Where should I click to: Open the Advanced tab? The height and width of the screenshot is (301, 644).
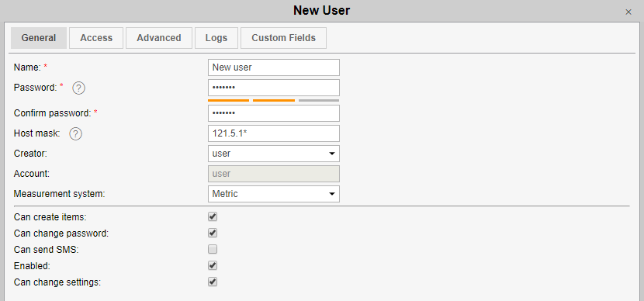159,38
